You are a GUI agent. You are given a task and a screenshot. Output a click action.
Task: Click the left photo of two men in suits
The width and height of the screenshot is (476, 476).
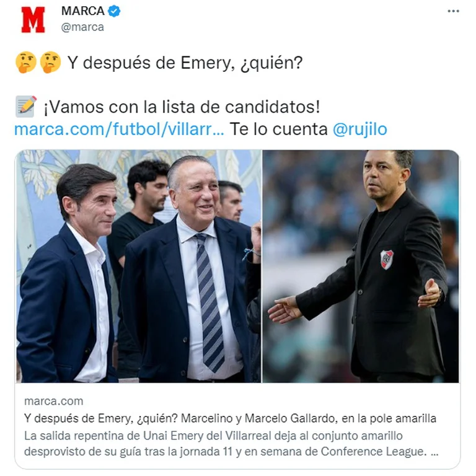(138, 266)
